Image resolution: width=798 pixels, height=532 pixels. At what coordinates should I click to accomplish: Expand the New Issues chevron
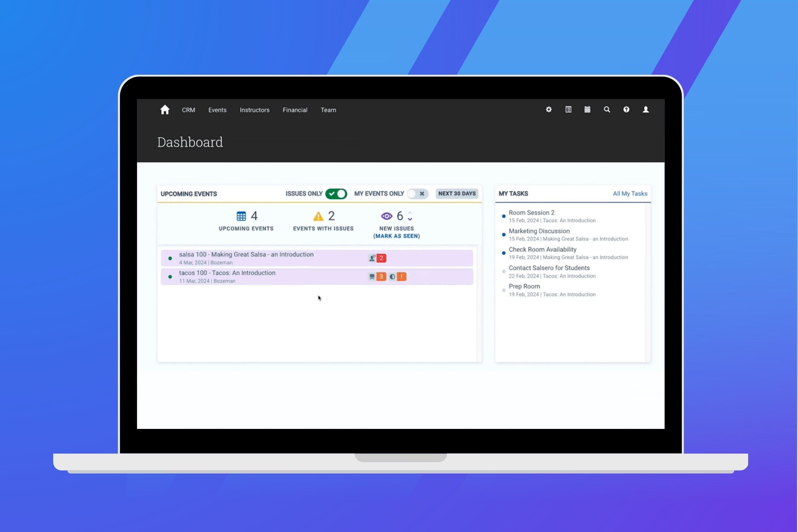tap(410, 216)
